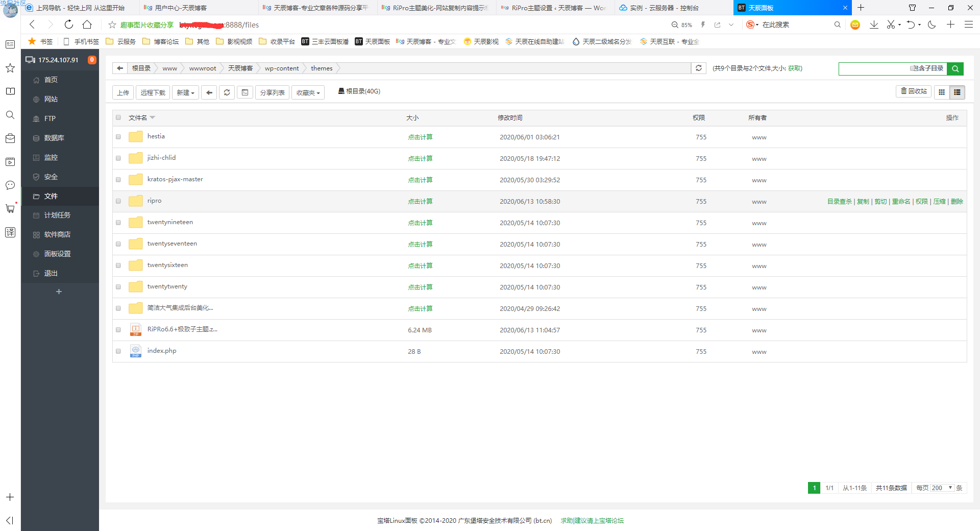
Task: Click the plus icon below sidebar menu
Action: tap(59, 292)
